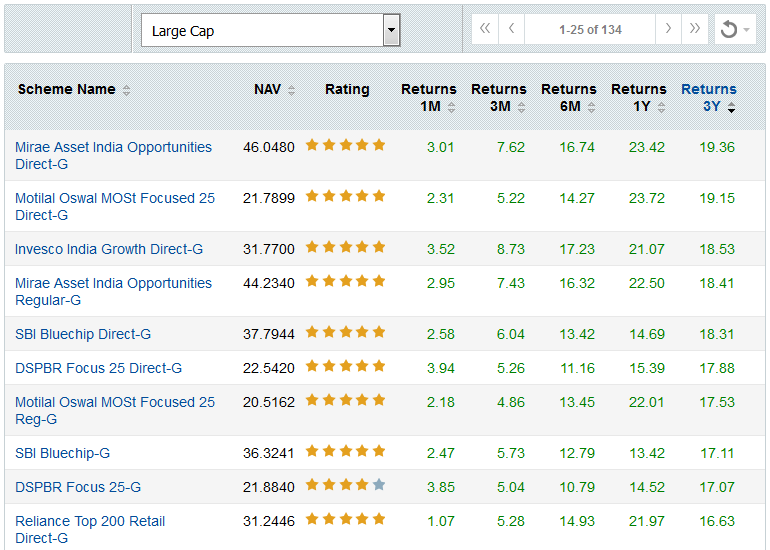Open DSPBR Focus 25 Direct-G fund
770x550 pixels.
98,368
